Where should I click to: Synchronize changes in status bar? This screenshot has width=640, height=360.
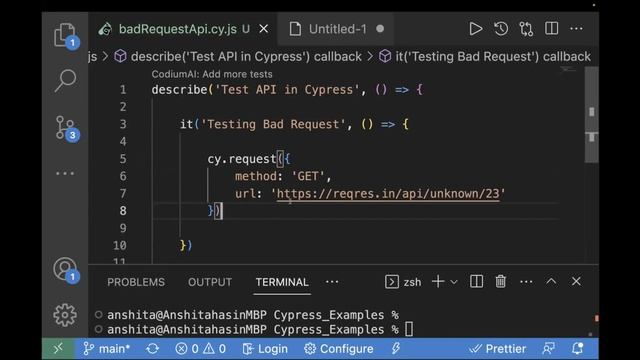[x=153, y=349]
